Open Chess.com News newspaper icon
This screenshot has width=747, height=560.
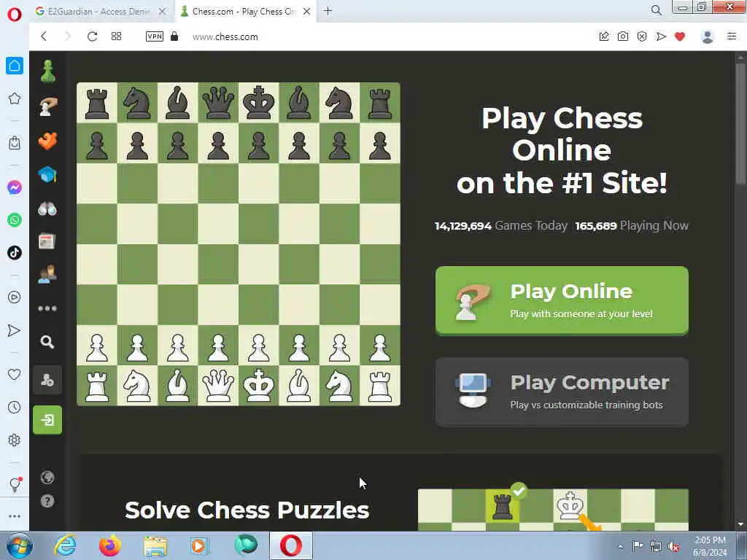[47, 241]
